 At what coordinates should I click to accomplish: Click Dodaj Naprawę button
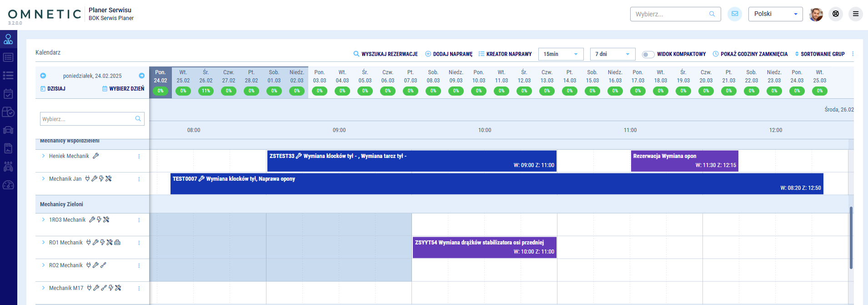click(449, 54)
